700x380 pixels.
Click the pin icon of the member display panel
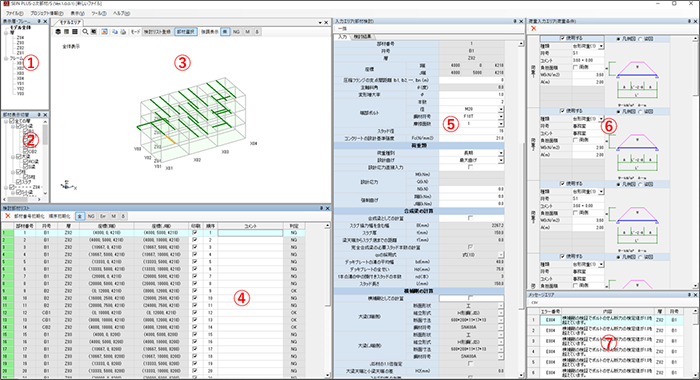tap(39, 115)
